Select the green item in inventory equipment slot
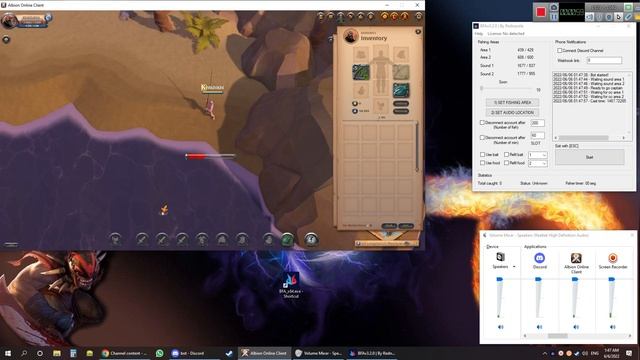 point(361,72)
